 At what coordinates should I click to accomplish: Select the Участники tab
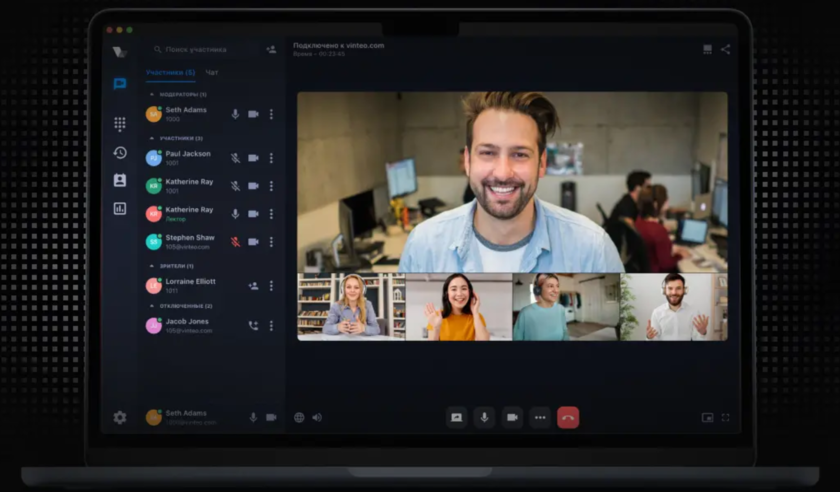[x=170, y=73]
